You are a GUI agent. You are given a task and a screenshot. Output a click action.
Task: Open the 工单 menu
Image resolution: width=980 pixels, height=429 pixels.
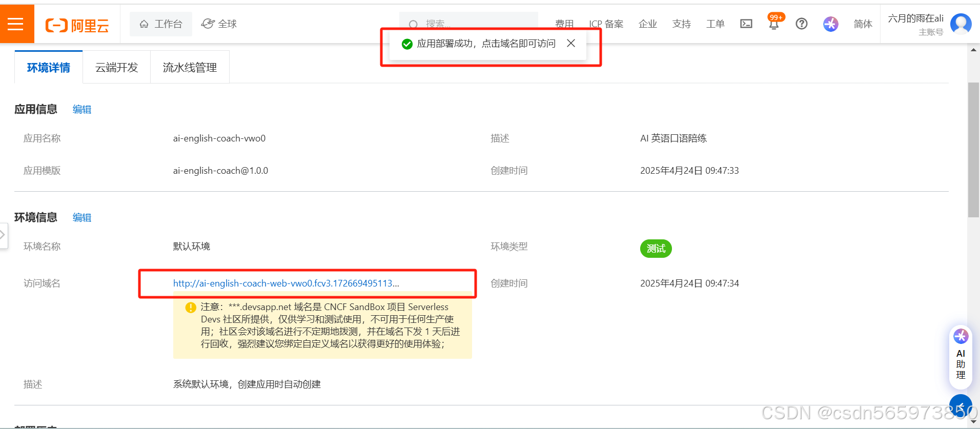(x=716, y=24)
